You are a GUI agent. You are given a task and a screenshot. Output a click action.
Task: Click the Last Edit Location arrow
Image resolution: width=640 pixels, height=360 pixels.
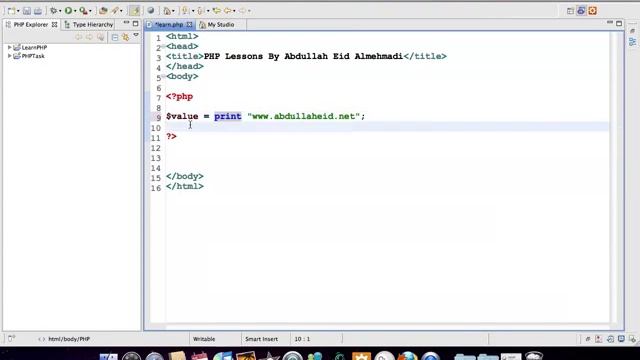pos(217,11)
